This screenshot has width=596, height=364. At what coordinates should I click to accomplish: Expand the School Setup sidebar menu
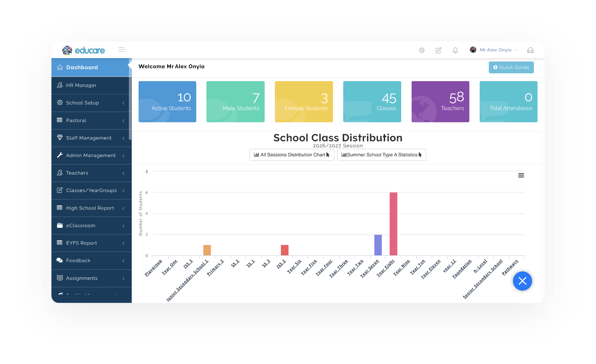click(x=91, y=103)
